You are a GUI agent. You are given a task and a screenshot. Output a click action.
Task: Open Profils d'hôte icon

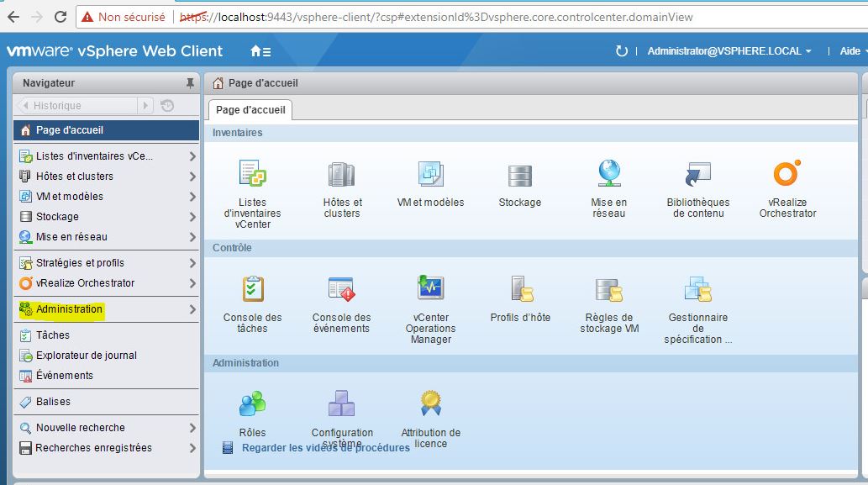click(x=522, y=288)
